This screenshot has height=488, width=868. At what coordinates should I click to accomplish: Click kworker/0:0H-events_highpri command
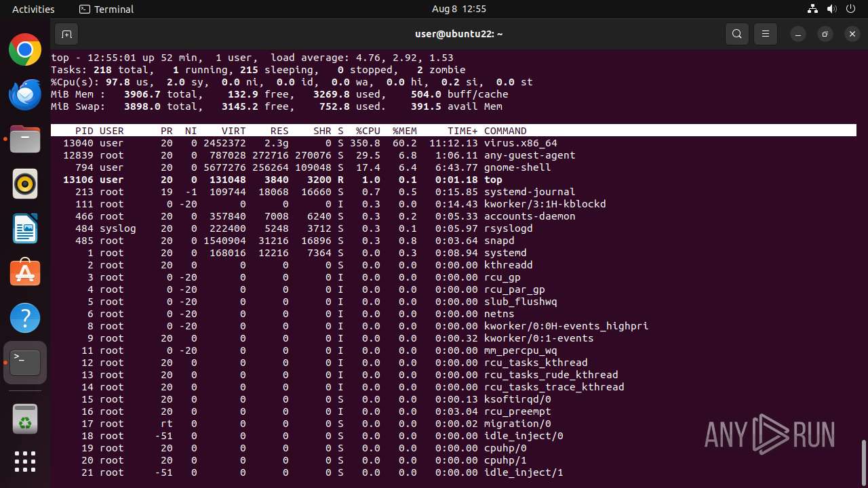pyautogui.click(x=566, y=326)
